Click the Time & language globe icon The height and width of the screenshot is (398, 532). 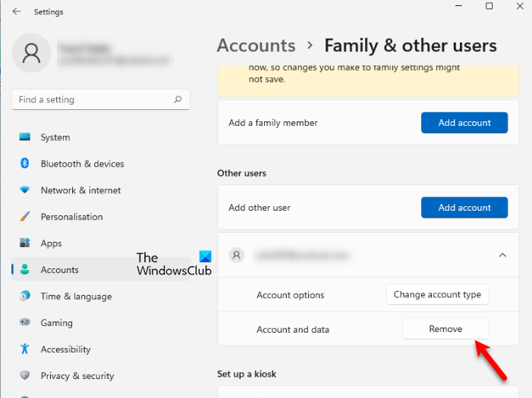(25, 296)
